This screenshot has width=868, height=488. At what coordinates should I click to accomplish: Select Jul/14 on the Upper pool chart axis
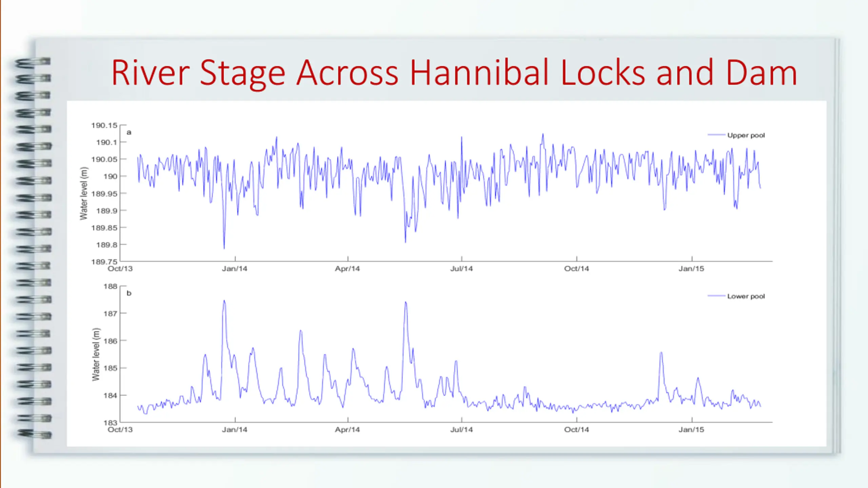pyautogui.click(x=461, y=269)
